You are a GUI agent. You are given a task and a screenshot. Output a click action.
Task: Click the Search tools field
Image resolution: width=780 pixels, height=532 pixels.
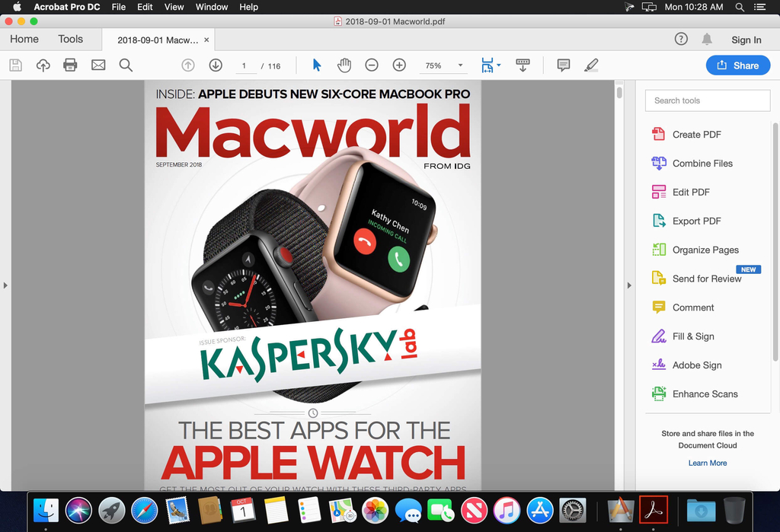[708, 100]
